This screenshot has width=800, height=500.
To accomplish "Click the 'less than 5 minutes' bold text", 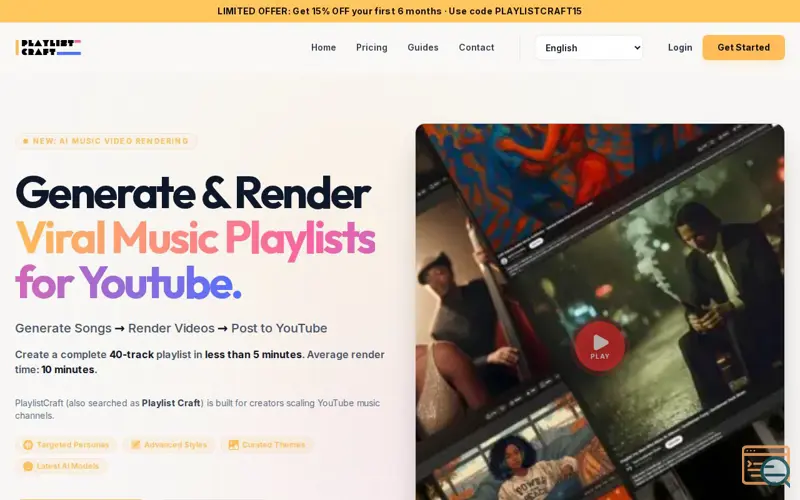I will (253, 355).
